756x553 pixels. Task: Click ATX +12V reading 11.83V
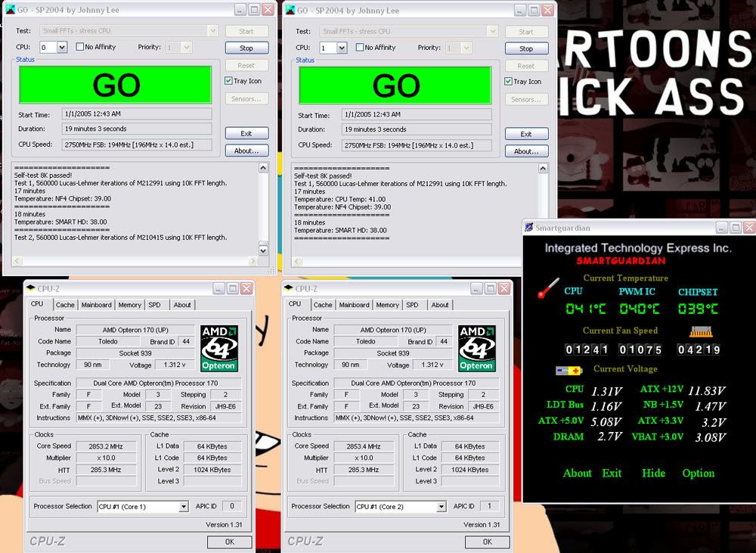tap(707, 390)
